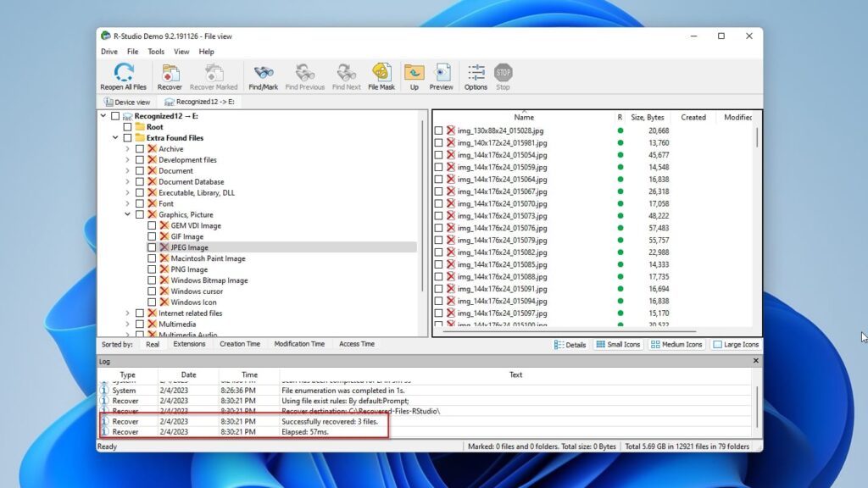Click the info icon of the 'Elapsed: 57ms.' log row
Image resolution: width=868 pixels, height=488 pixels.
(104, 432)
